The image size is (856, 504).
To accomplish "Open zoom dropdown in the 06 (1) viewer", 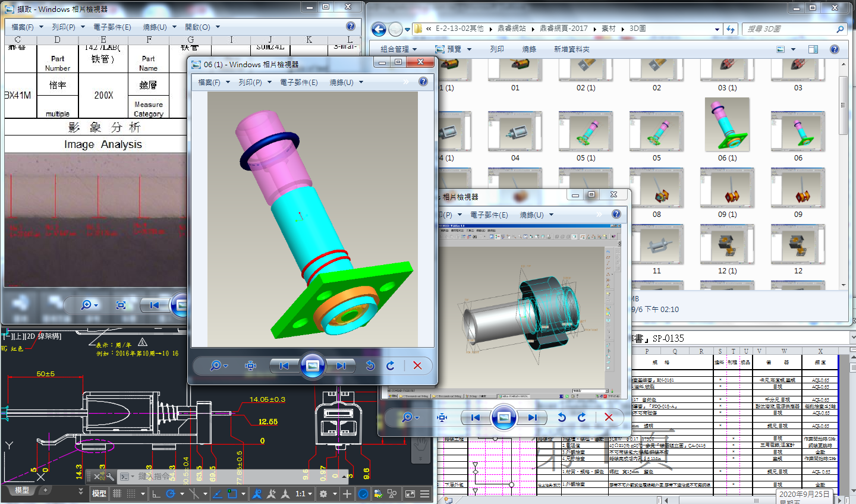I will pos(219,366).
